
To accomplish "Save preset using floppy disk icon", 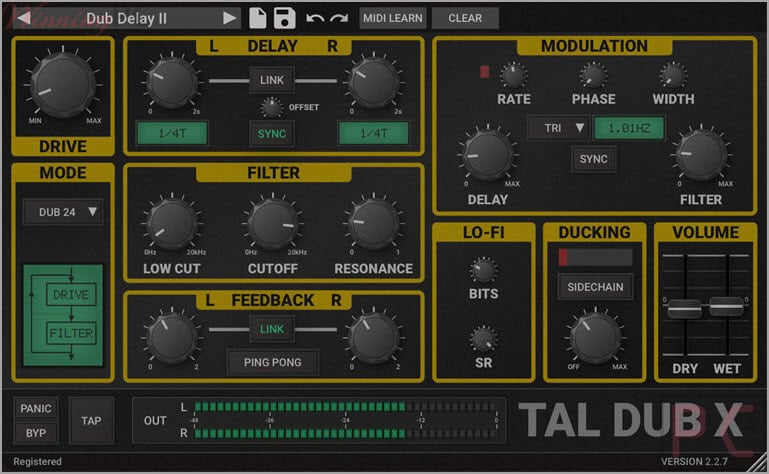I will 284,18.
